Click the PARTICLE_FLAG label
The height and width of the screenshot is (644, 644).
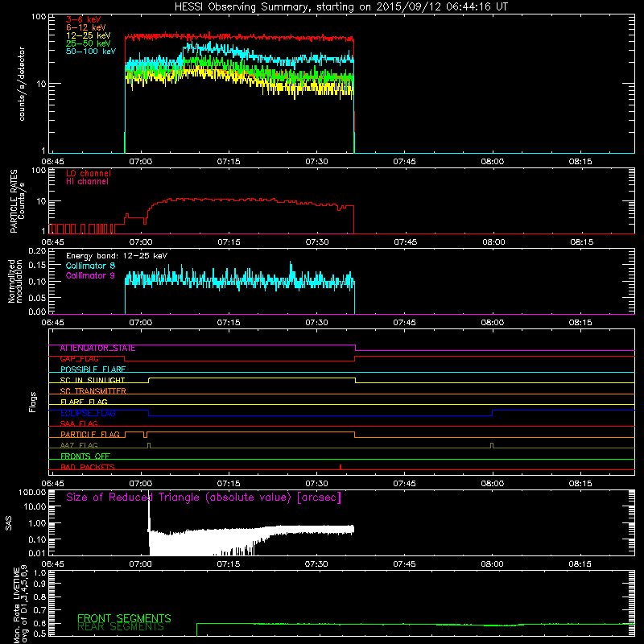(x=90, y=435)
